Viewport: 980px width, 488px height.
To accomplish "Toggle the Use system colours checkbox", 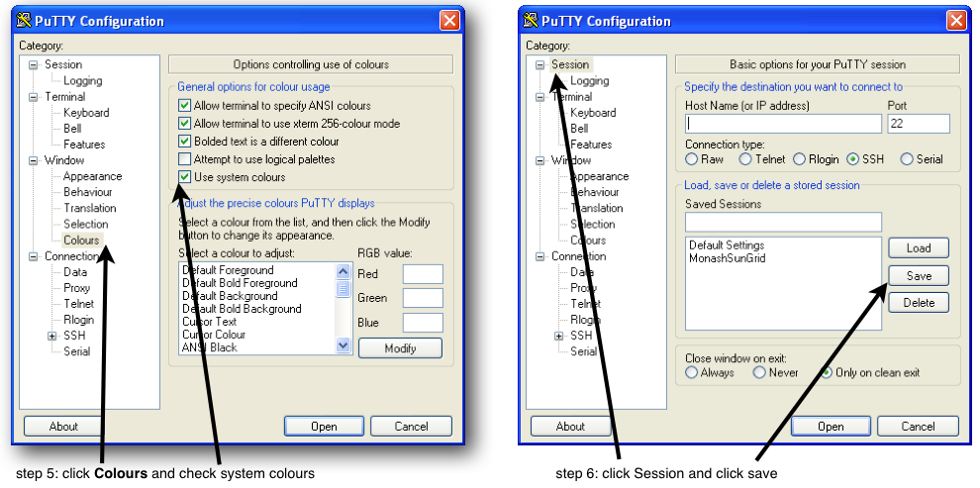I will pyautogui.click(x=184, y=177).
